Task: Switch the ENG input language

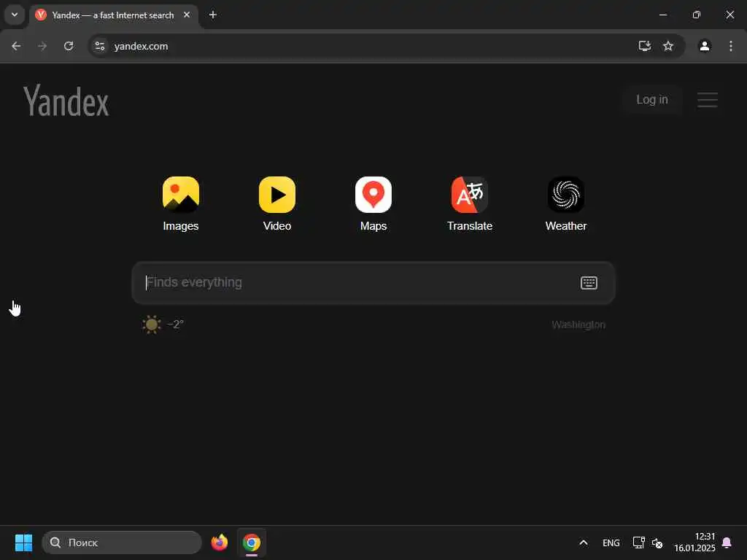Action: pos(611,542)
